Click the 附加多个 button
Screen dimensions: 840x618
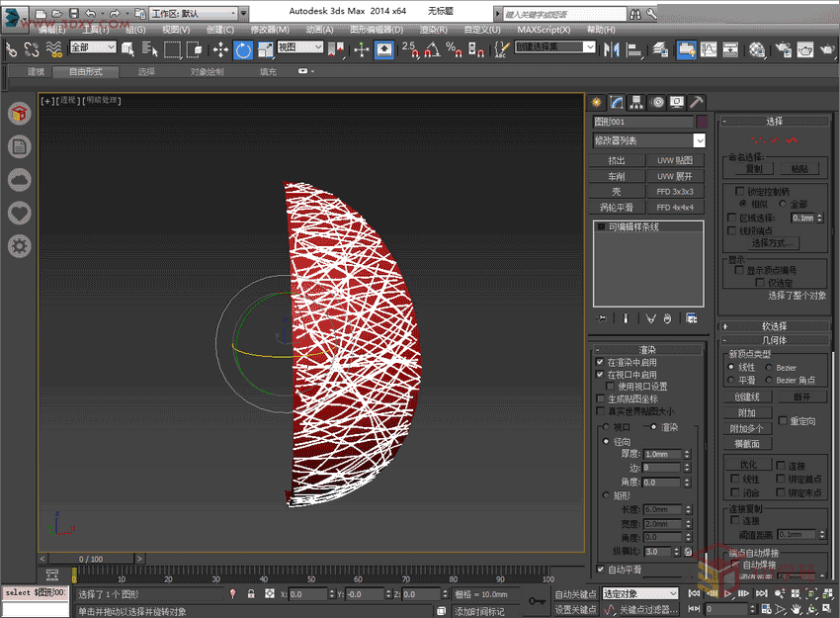[x=747, y=428]
